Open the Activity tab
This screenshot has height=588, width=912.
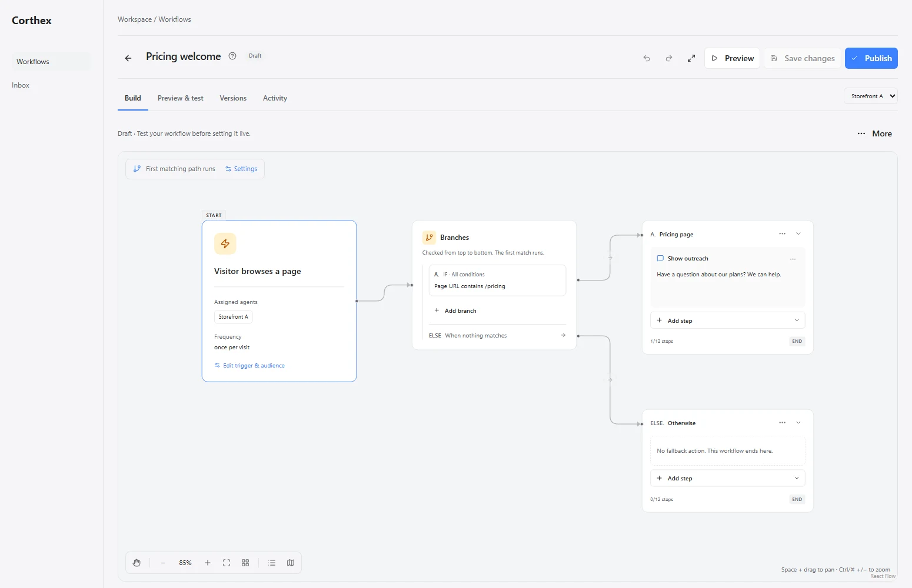pos(275,98)
